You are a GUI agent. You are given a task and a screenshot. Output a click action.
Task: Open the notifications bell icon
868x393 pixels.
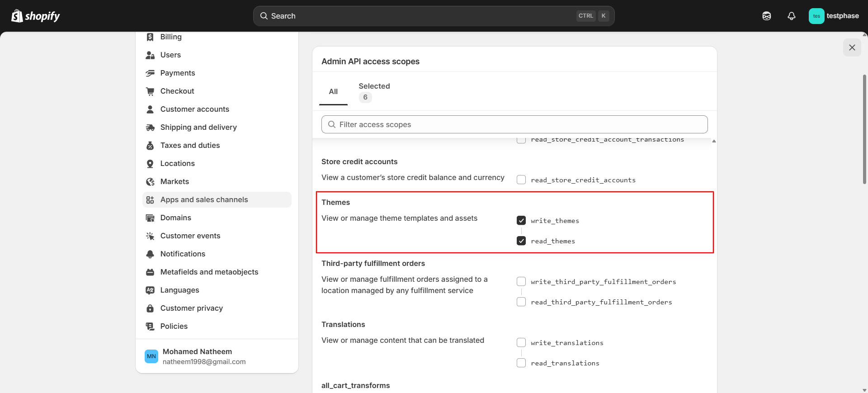pos(791,16)
